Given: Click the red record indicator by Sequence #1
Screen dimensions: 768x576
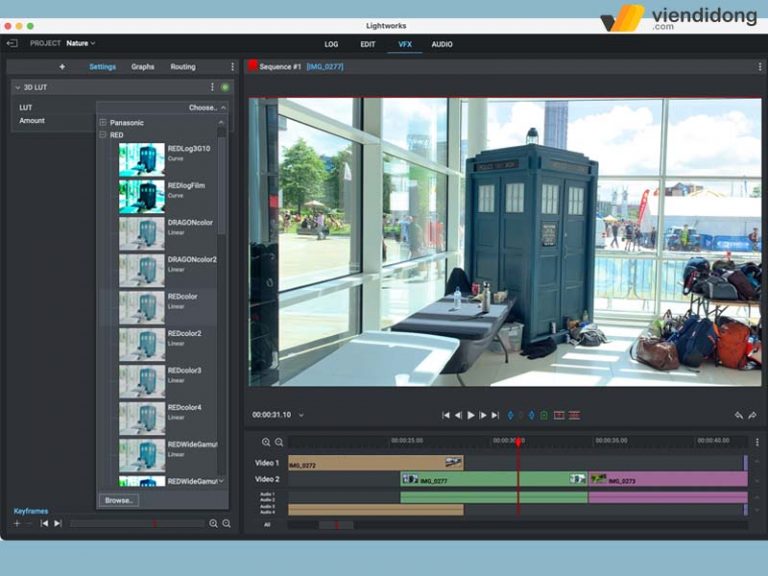Looking at the screenshot, I should point(253,65).
